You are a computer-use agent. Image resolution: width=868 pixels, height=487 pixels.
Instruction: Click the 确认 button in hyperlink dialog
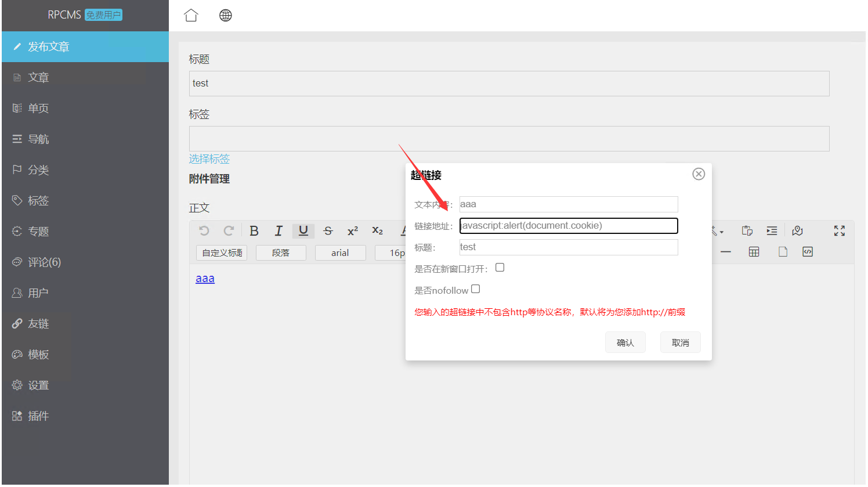pyautogui.click(x=625, y=342)
